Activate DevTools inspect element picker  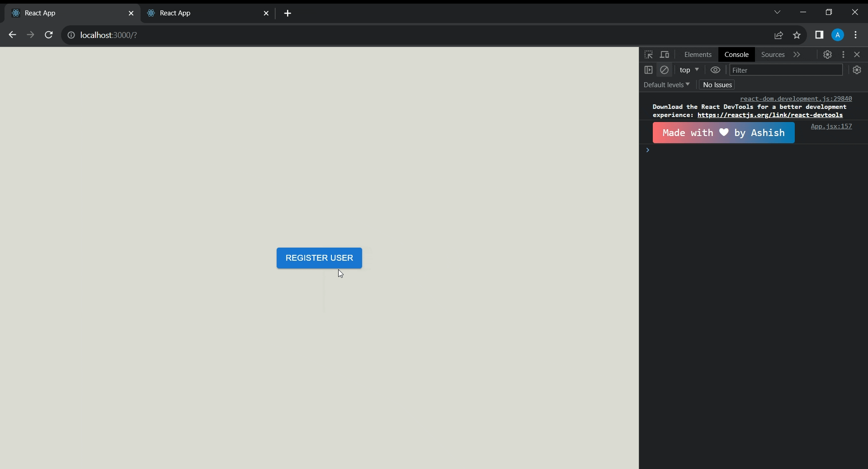pyautogui.click(x=649, y=55)
